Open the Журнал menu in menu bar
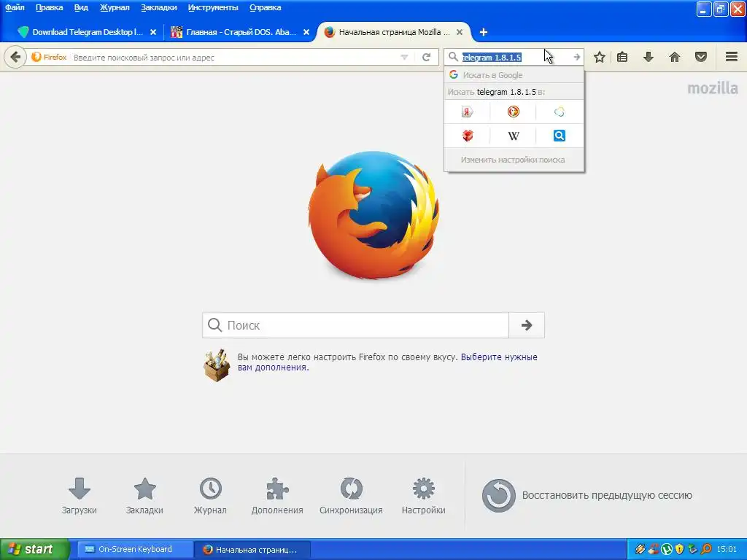The width and height of the screenshot is (747, 560). 115,7
